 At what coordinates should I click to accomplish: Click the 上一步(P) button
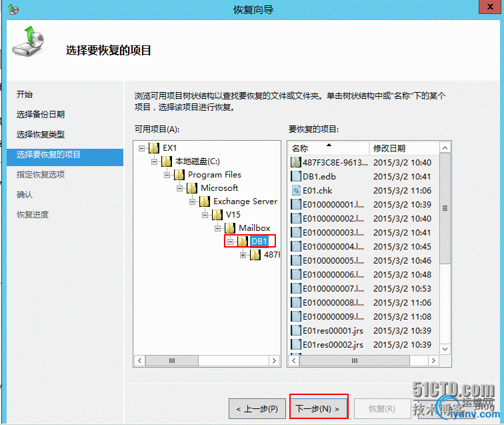tap(257, 408)
